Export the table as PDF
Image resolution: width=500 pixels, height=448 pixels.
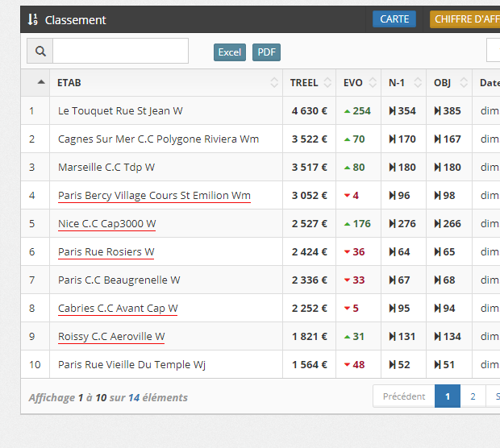coord(267,52)
